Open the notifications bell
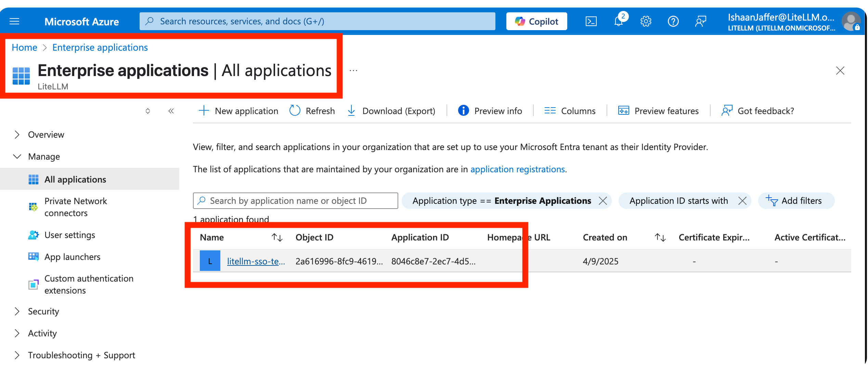 coord(619,22)
